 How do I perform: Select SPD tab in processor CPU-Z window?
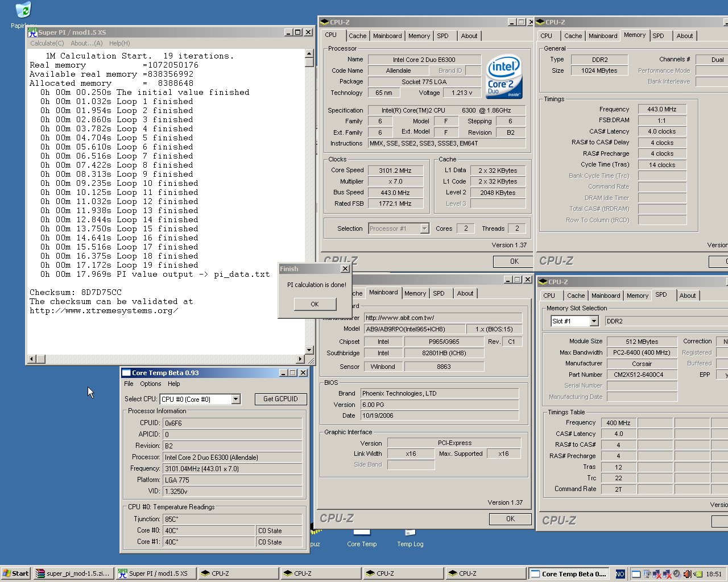pos(443,36)
